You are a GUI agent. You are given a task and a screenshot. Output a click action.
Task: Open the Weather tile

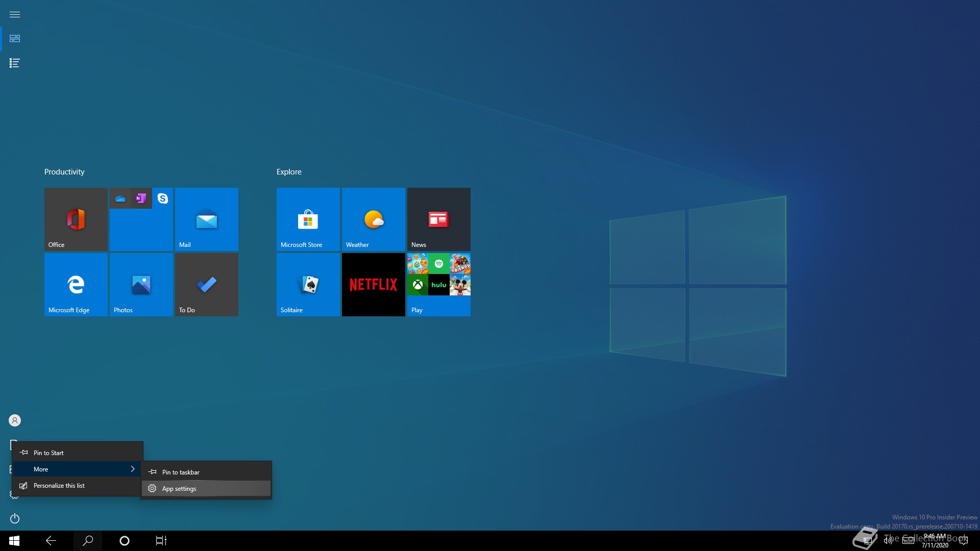click(x=374, y=219)
